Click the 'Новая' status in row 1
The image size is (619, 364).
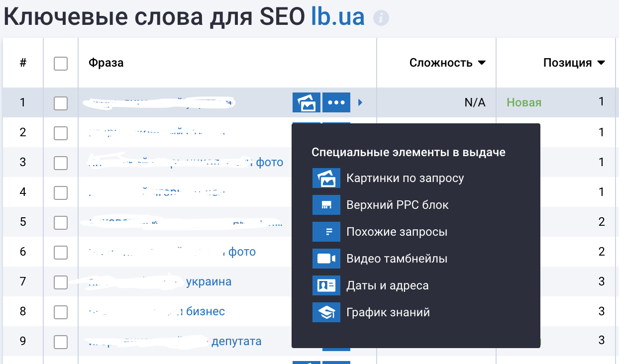point(524,102)
